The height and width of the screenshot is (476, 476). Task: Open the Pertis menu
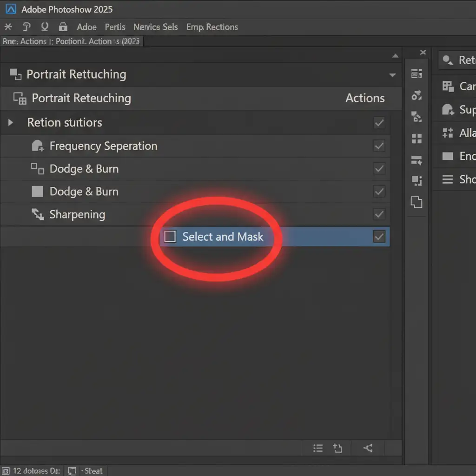click(115, 27)
